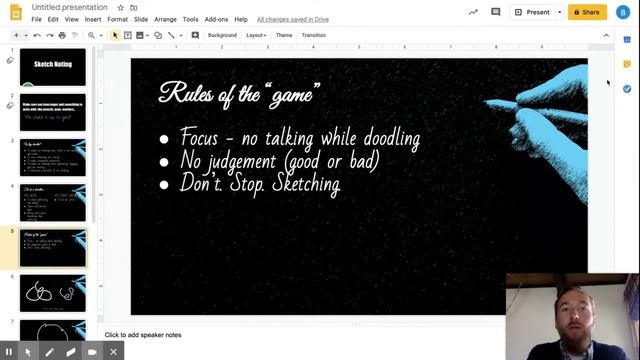Close the recording control bar
This screenshot has height=360, width=640.
(x=113, y=351)
